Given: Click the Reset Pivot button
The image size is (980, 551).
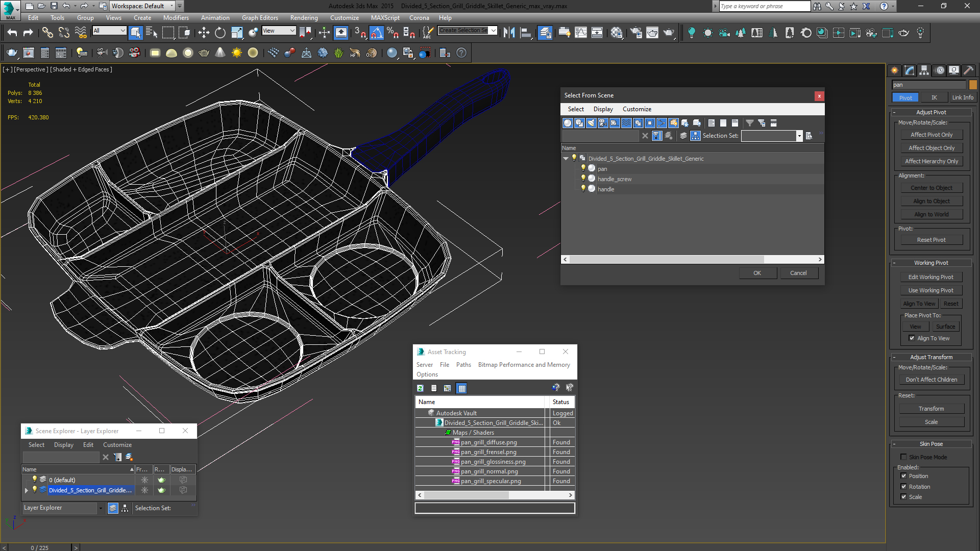Looking at the screenshot, I should point(932,240).
